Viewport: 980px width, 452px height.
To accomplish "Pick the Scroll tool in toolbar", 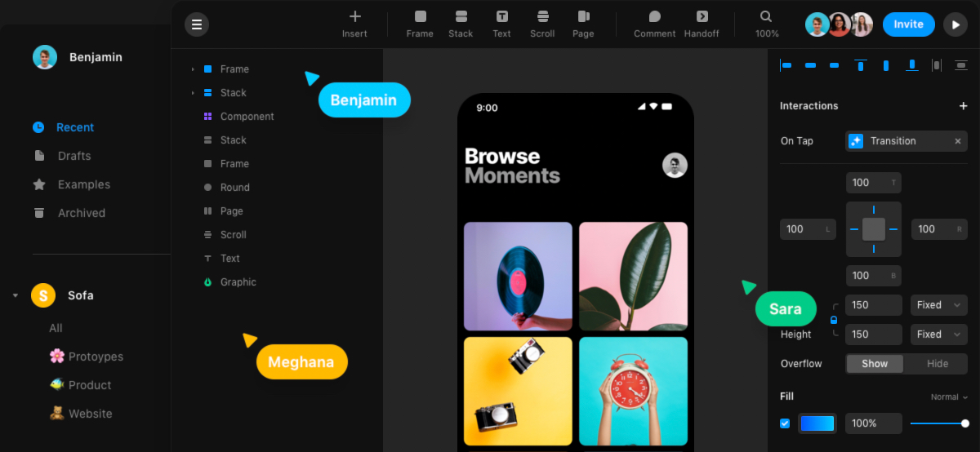I will [x=542, y=24].
